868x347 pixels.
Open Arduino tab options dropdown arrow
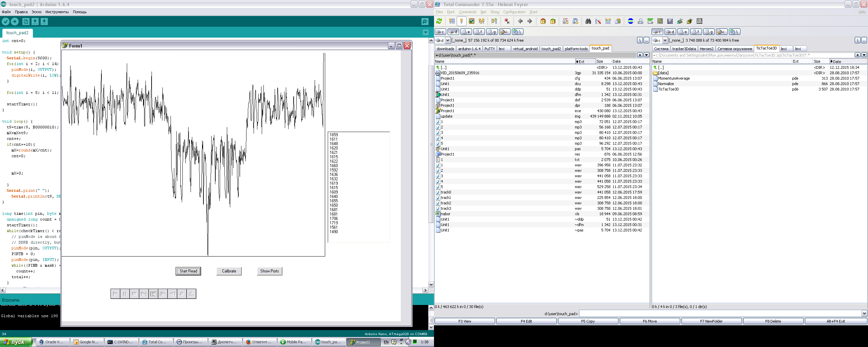pos(426,33)
